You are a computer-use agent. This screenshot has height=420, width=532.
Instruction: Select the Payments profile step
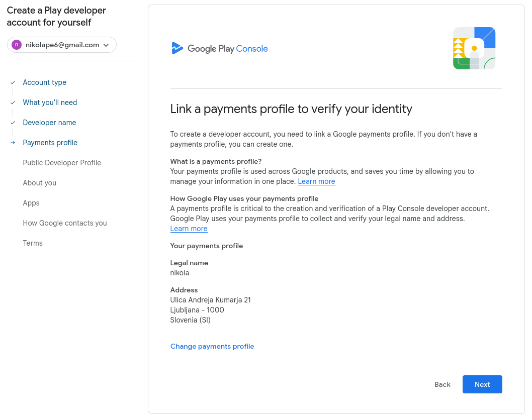pos(50,143)
